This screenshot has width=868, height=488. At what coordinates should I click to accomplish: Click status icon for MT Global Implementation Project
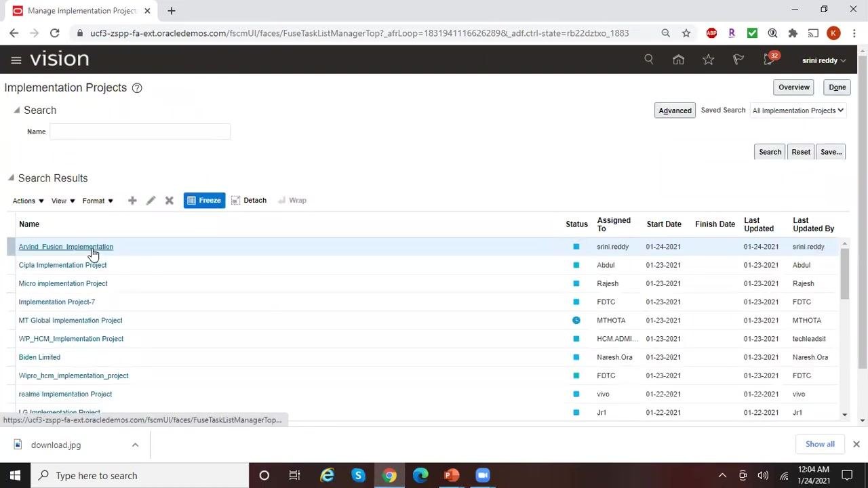tap(576, 321)
